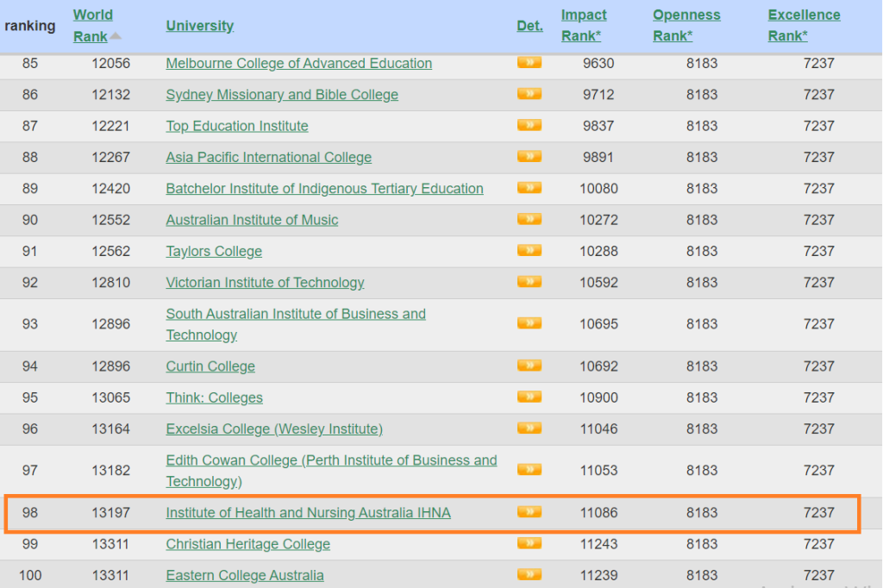Click details icon for Asia Pacific International College
This screenshot has width=883, height=588.
coord(529,156)
